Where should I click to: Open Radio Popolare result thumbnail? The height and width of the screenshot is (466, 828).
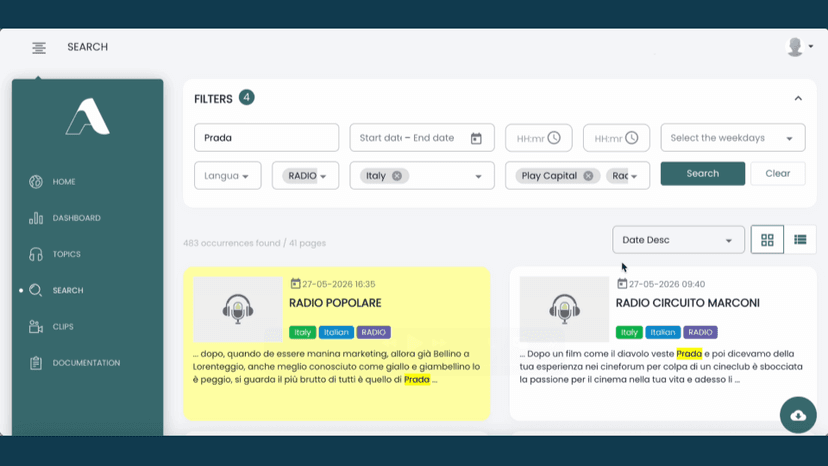pyautogui.click(x=238, y=309)
